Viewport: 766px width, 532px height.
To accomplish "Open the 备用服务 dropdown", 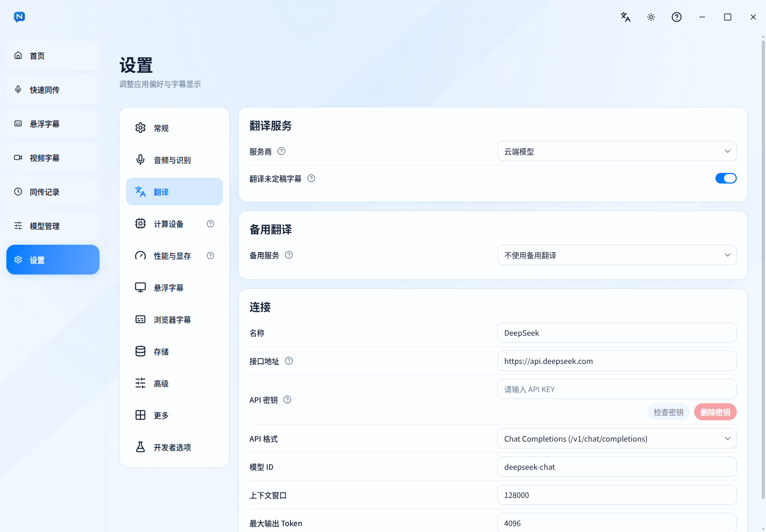I will point(617,255).
